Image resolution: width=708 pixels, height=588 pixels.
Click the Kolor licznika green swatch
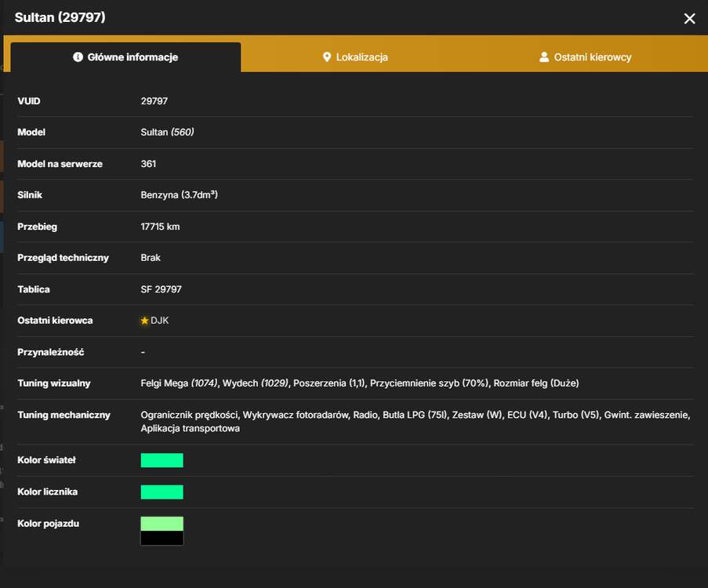click(162, 492)
